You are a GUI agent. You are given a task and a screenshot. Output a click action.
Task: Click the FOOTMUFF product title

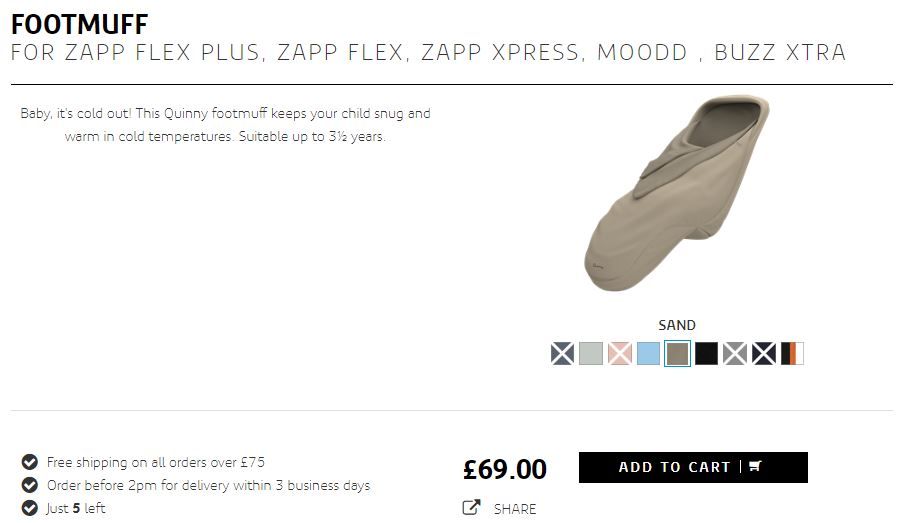pos(79,25)
